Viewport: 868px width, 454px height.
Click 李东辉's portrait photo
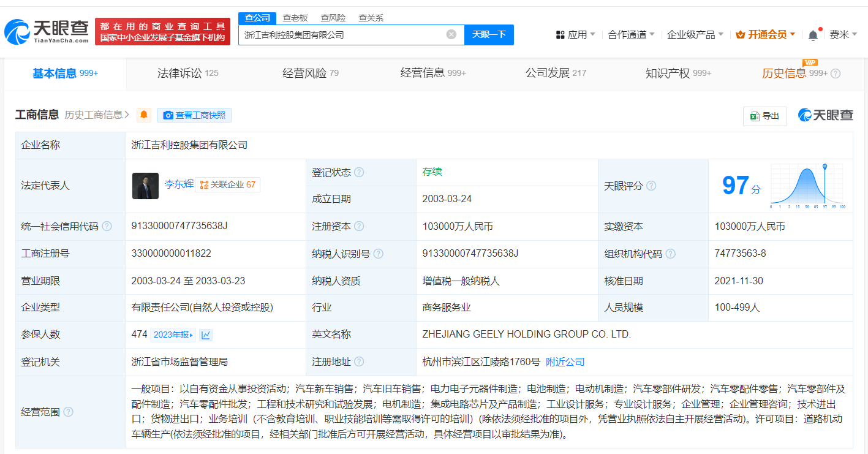(x=145, y=186)
